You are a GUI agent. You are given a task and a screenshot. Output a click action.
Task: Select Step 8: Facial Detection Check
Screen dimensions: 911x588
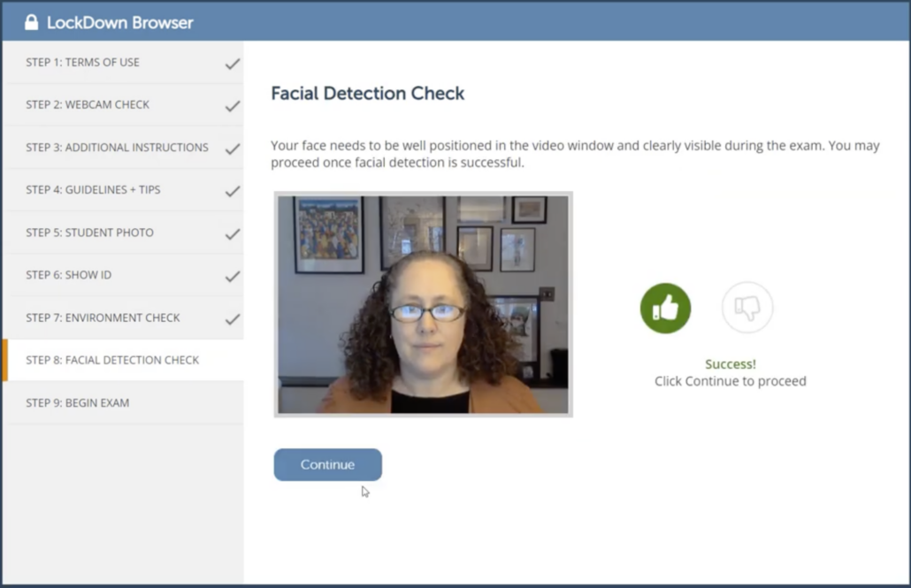tap(123, 360)
